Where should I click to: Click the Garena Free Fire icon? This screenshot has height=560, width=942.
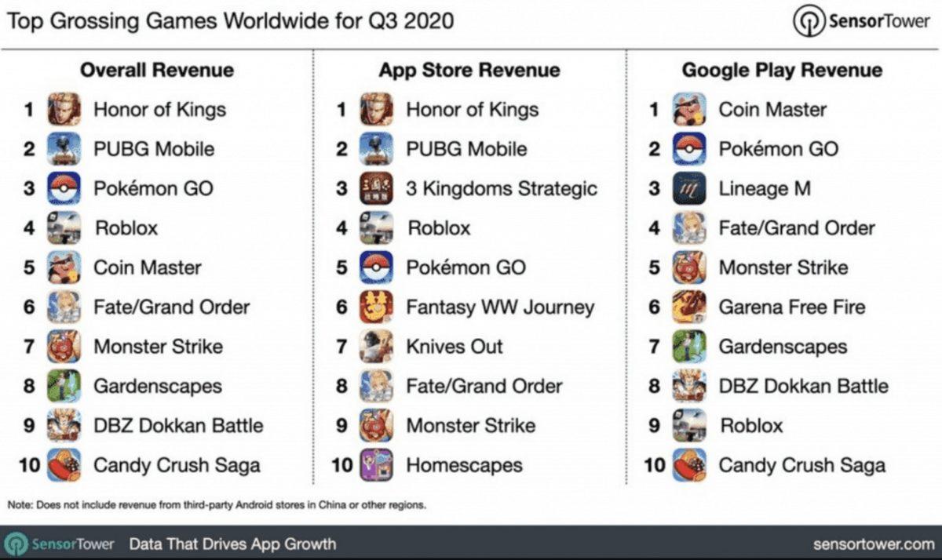click(689, 307)
